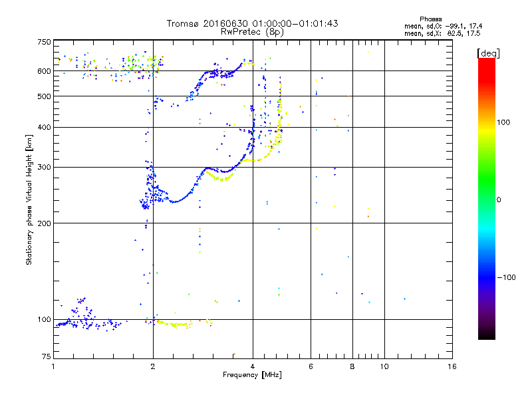Select the 'mean, sd,X: 82.5, 17.5' line
Image resolution: width=532 pixels, height=399 pixels.
442,33
